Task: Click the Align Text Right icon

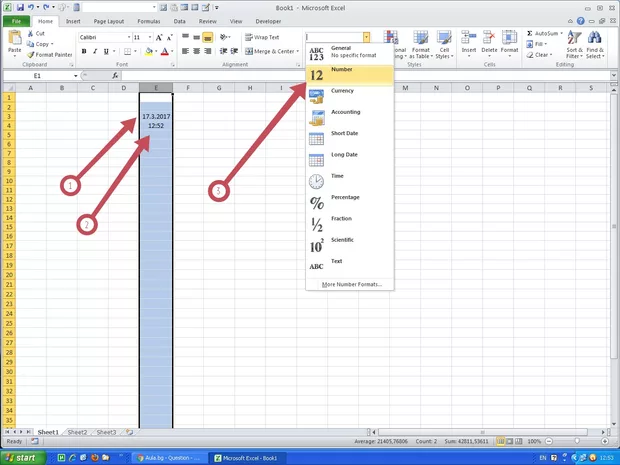Action: click(x=208, y=51)
